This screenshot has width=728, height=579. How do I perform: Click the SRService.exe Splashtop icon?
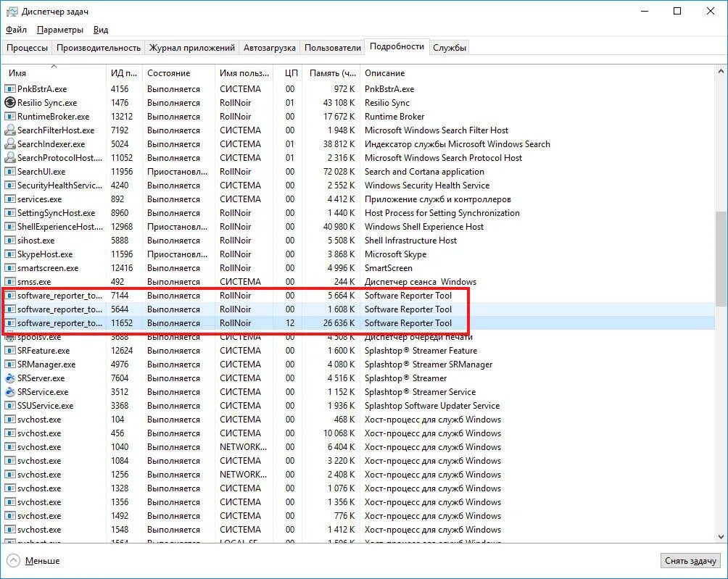click(9, 392)
